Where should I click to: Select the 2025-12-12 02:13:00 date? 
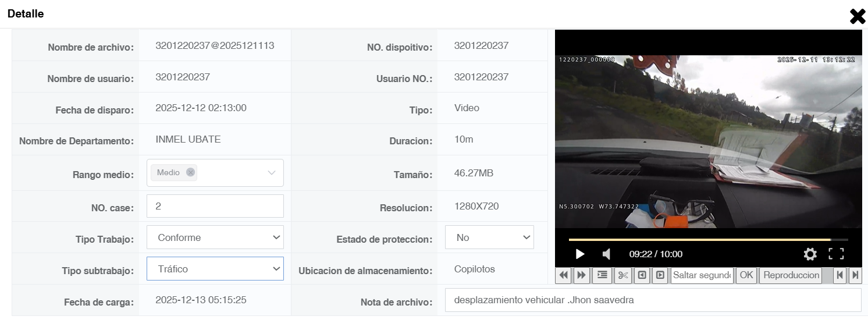[201, 108]
